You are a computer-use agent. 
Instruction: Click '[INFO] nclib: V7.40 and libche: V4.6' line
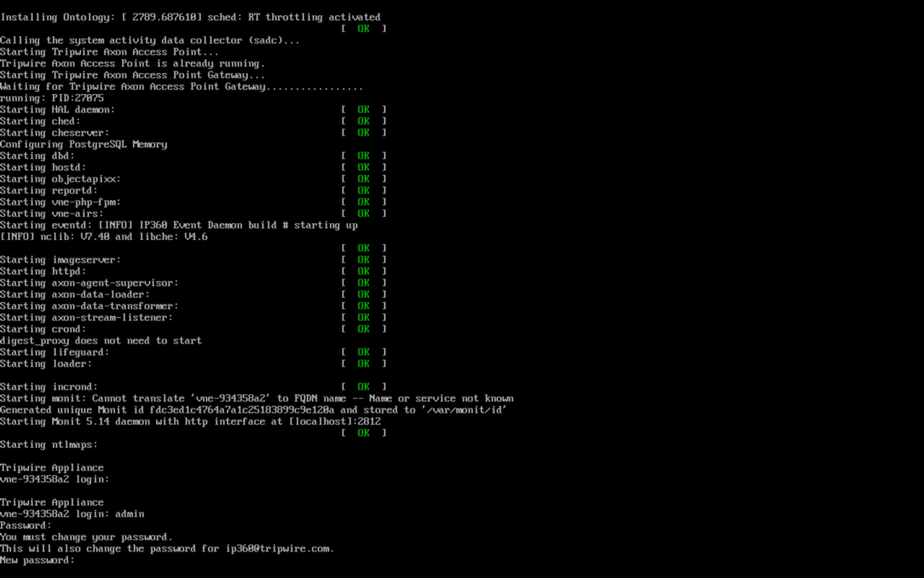click(x=103, y=237)
